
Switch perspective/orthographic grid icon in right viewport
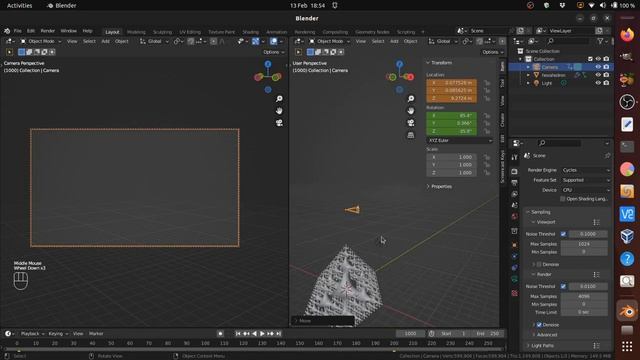pos(411,135)
